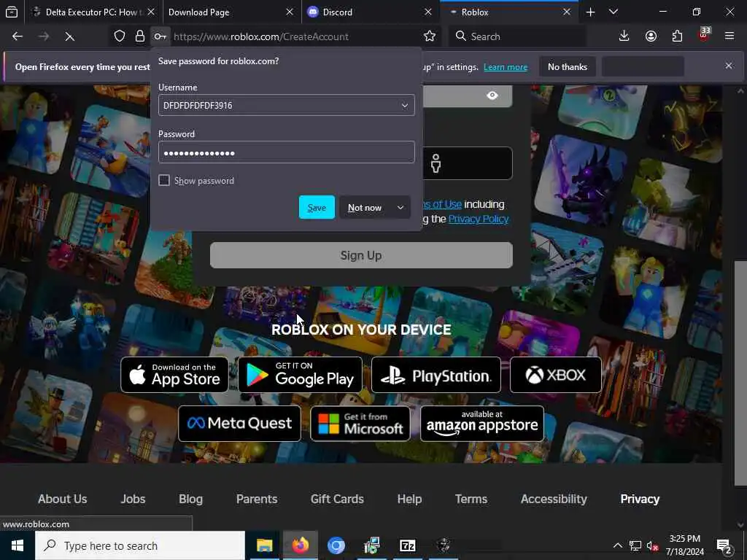
Task: Open About Us footer link
Action: tap(63, 499)
